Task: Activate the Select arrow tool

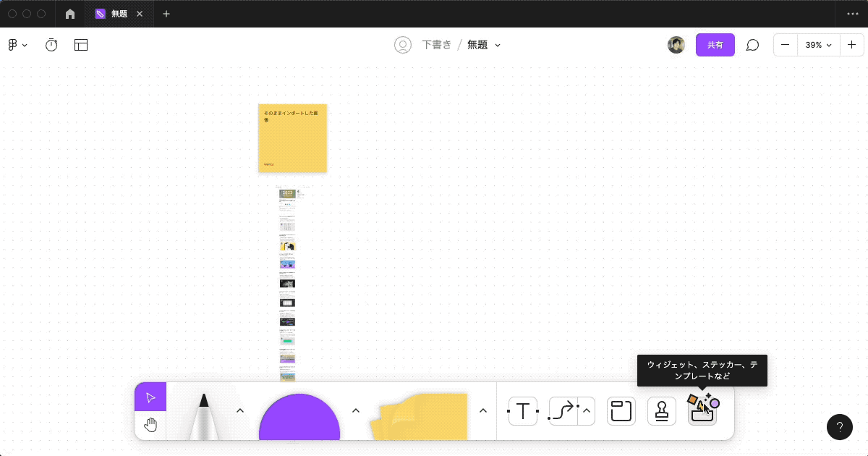Action: coord(150,397)
